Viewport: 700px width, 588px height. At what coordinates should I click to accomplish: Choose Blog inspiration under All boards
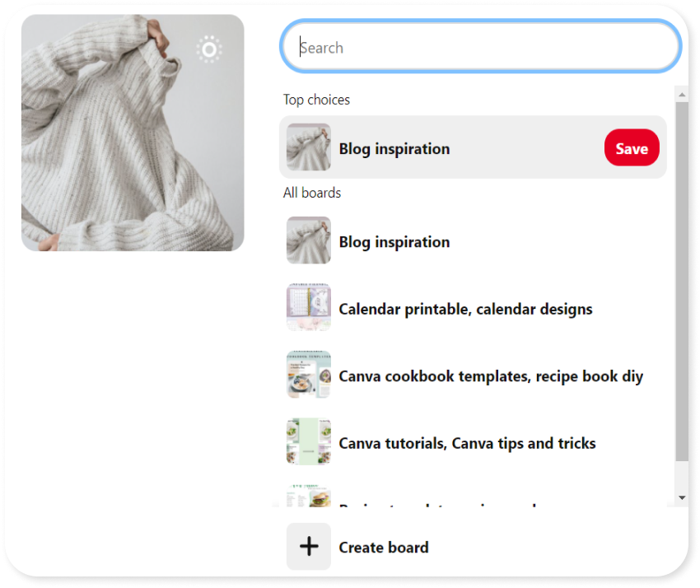click(x=473, y=241)
